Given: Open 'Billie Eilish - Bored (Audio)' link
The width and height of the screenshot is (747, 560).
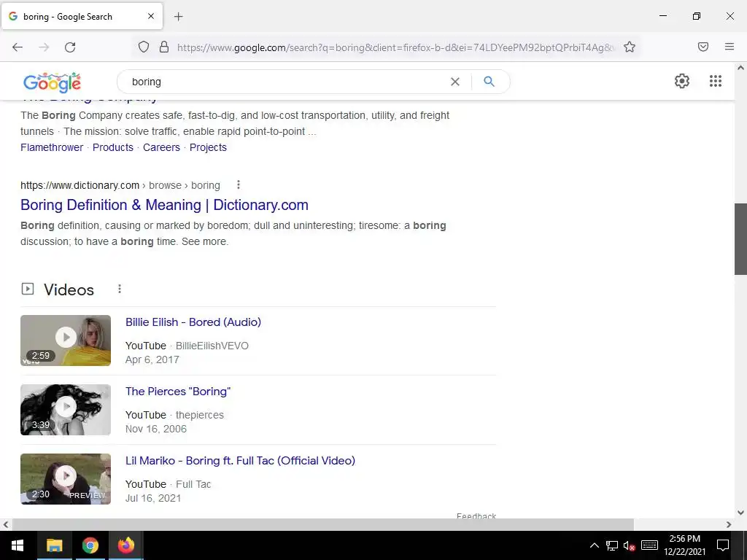Looking at the screenshot, I should (x=193, y=322).
